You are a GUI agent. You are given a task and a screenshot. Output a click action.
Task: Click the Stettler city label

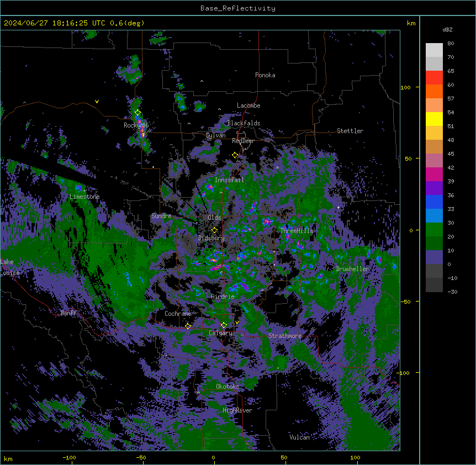click(350, 131)
